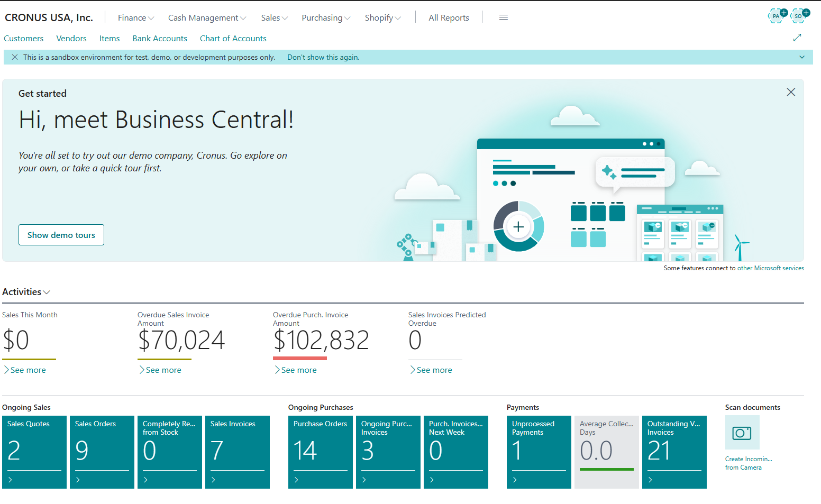Open the Purchase Orders tile showing 14
The image size is (821, 504).
point(320,452)
